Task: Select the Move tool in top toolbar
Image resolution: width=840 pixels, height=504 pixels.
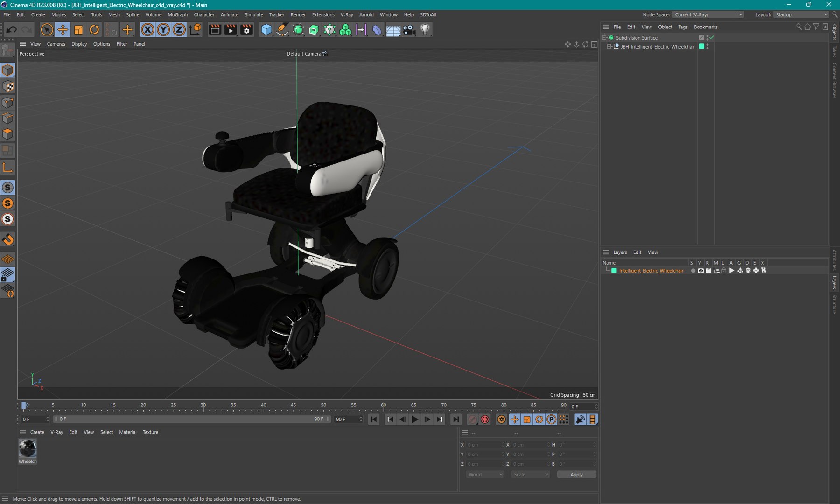Action: [x=63, y=30]
